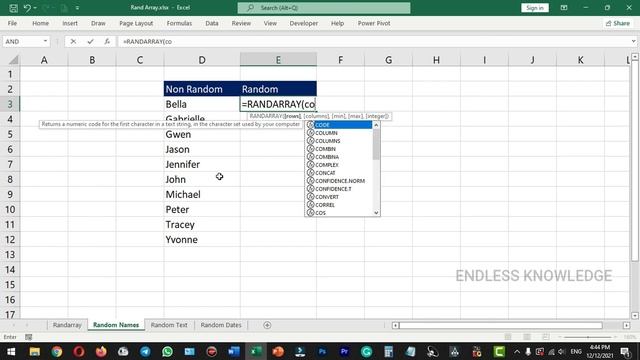
Task: Go to the Formulas tab
Action: (179, 23)
